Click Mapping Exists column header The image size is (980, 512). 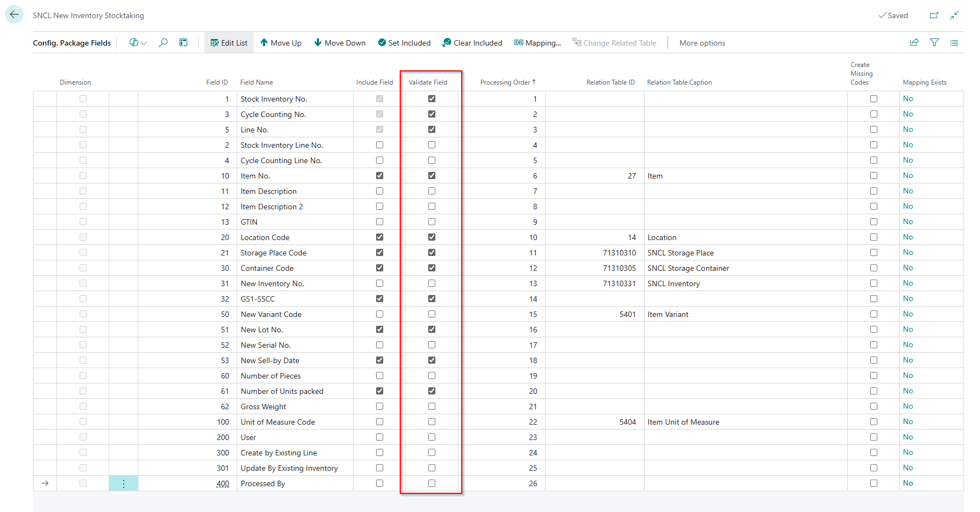click(x=925, y=82)
